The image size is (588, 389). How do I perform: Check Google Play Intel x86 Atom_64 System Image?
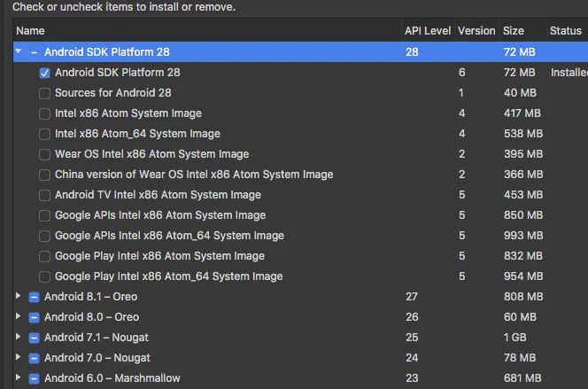coord(45,276)
